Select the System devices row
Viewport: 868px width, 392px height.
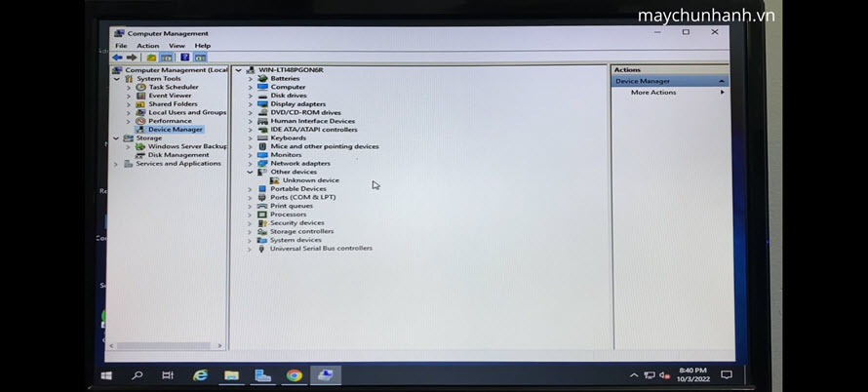pyautogui.click(x=296, y=240)
